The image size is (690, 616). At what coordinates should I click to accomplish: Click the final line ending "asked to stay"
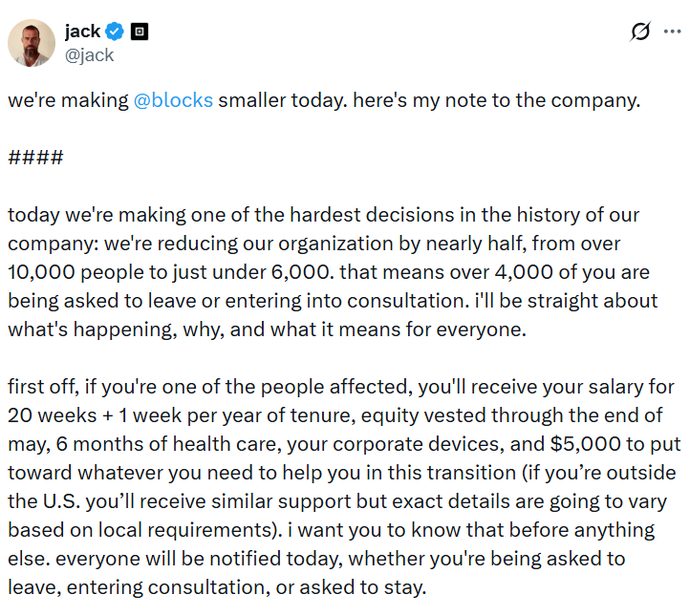coord(215,586)
